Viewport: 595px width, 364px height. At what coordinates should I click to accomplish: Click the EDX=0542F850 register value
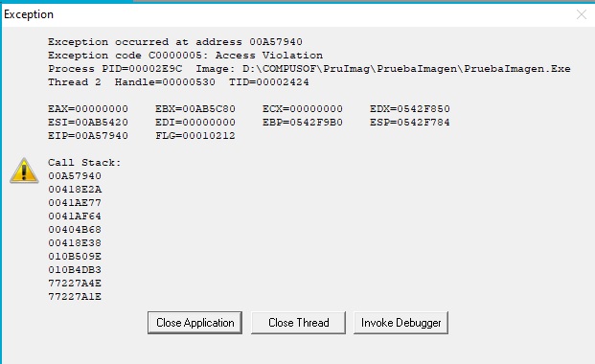pyautogui.click(x=410, y=109)
